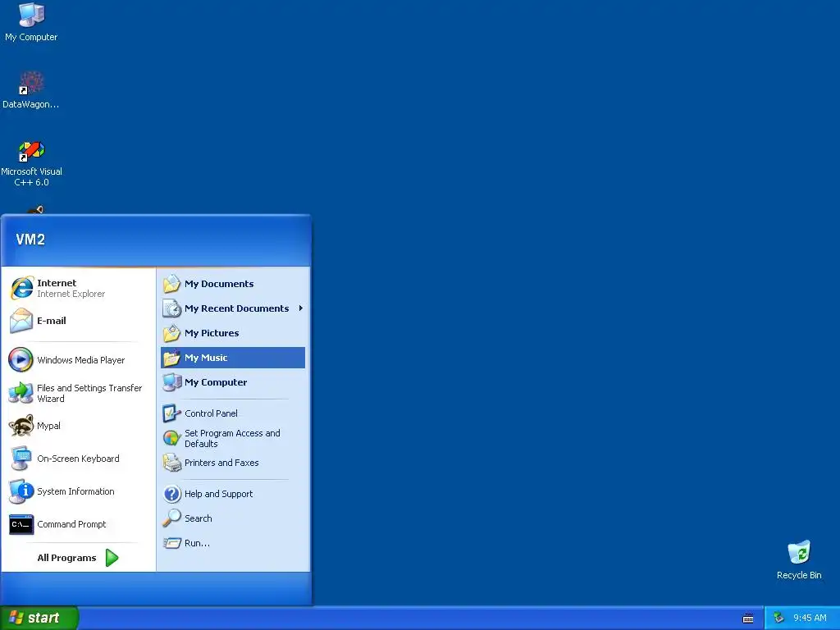
Task: Click the VM2 user name header
Action: [30, 240]
